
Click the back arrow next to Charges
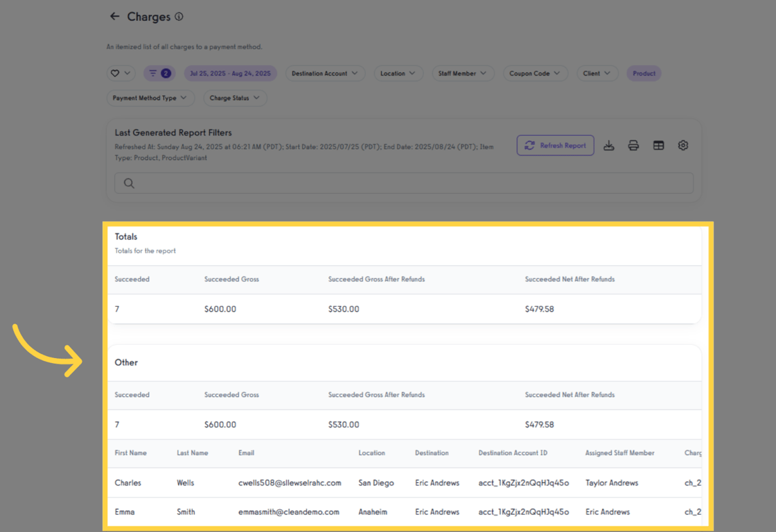[114, 16]
